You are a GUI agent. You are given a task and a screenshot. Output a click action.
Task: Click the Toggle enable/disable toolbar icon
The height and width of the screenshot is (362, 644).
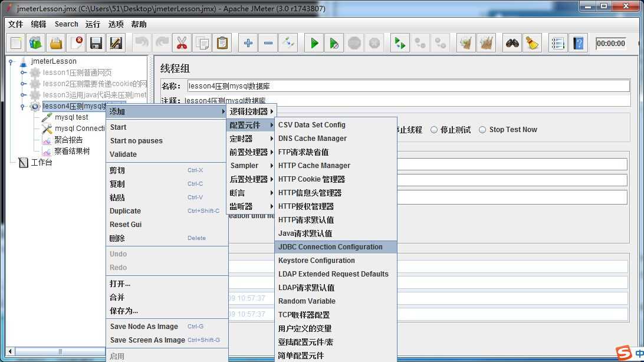click(x=288, y=43)
